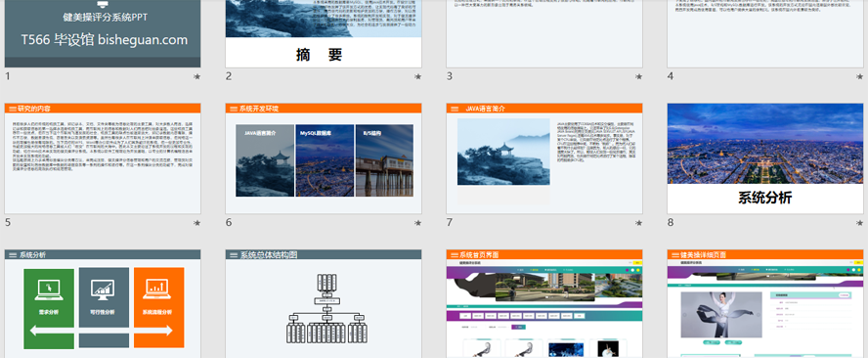This screenshot has width=868, height=358.
Task: Select the JAVA语言简介 slide thumbnail
Action: pos(544,158)
